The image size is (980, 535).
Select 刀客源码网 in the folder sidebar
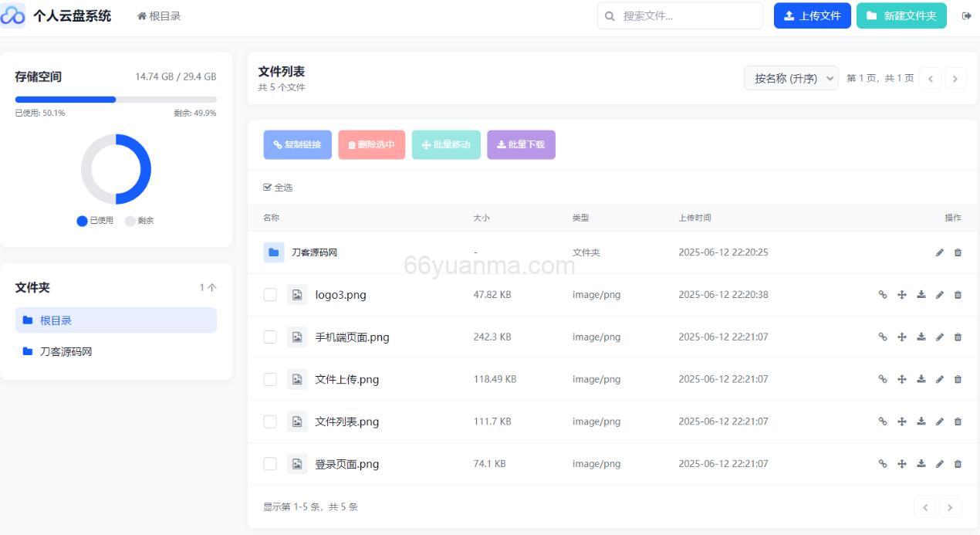click(67, 351)
